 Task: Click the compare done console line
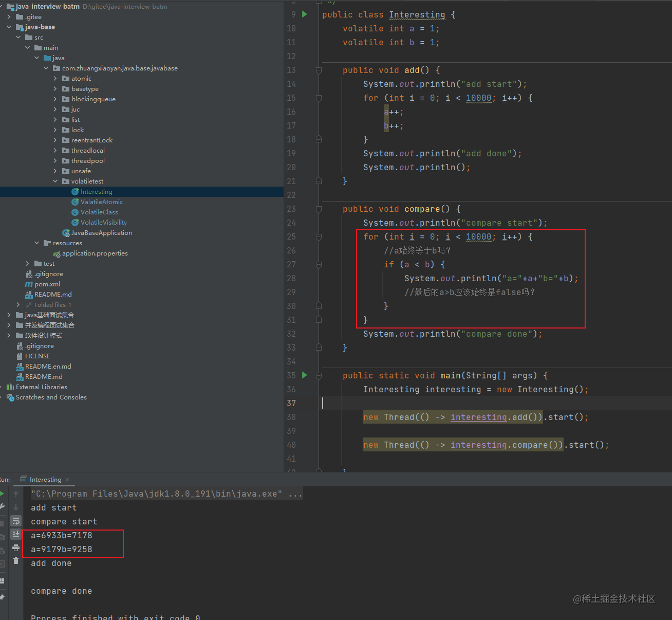62,591
